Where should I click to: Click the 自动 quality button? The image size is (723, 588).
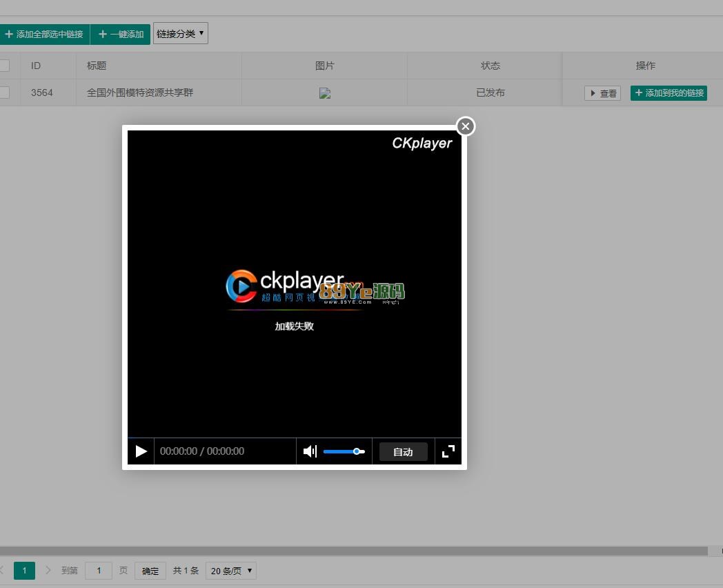[x=403, y=451]
